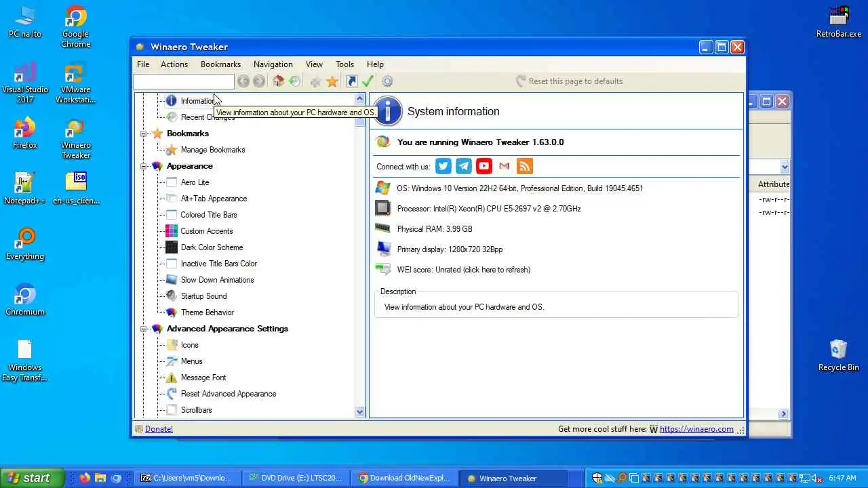This screenshot has height=488, width=868.
Task: Click dropdown arrow in background window
Action: tap(785, 167)
